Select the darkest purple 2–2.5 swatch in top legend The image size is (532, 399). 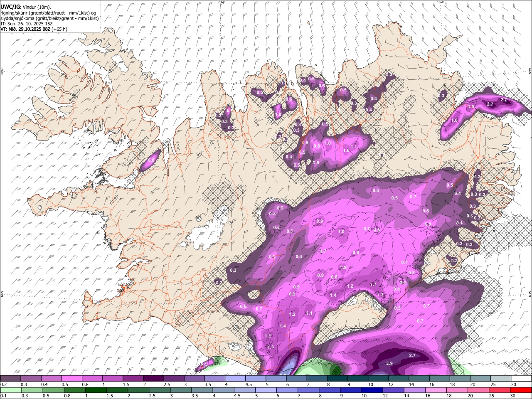click(153, 378)
